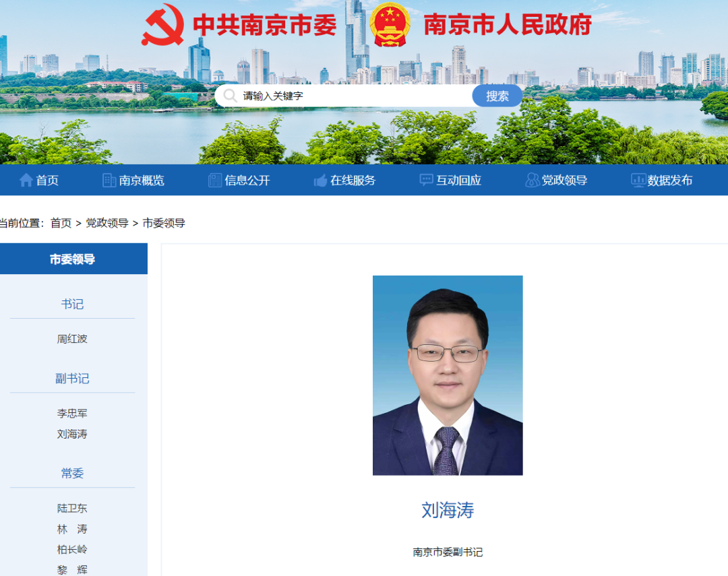Click the 副书记 section heading
This screenshot has height=576, width=728.
72,379
